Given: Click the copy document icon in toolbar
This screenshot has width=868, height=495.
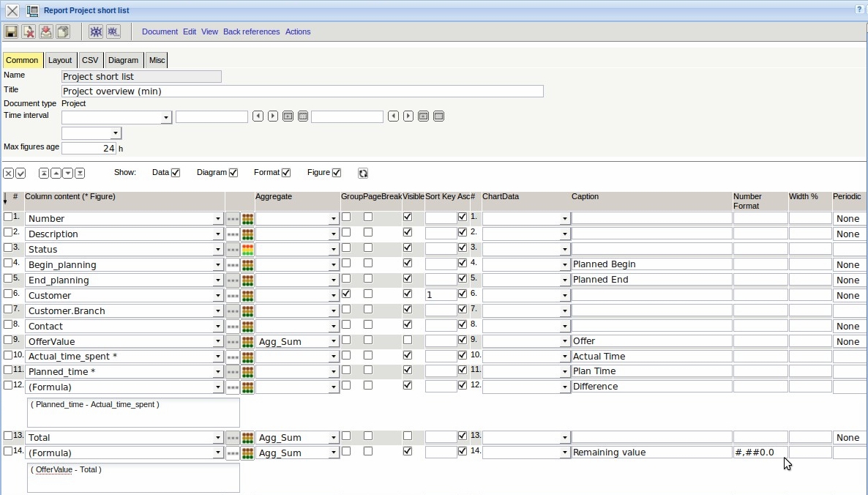Looking at the screenshot, I should pyautogui.click(x=63, y=31).
